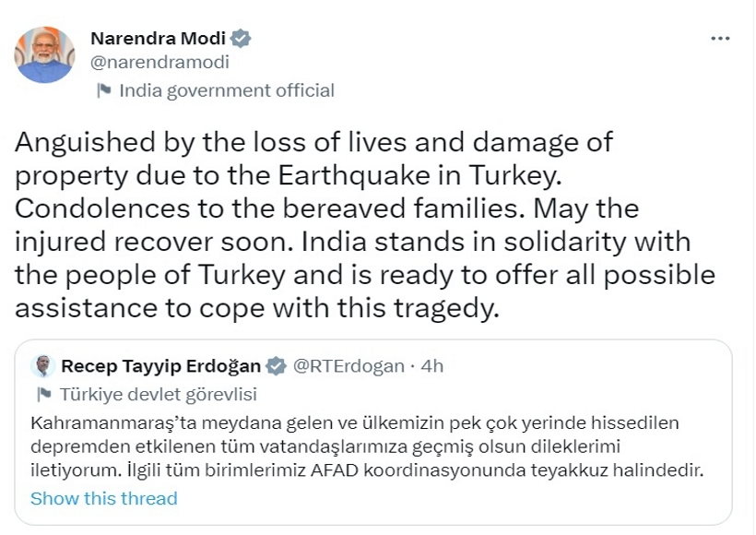Open Recep Tayyip Erdoğan's name link
Viewport: 756px width, 535px height.
(160, 366)
